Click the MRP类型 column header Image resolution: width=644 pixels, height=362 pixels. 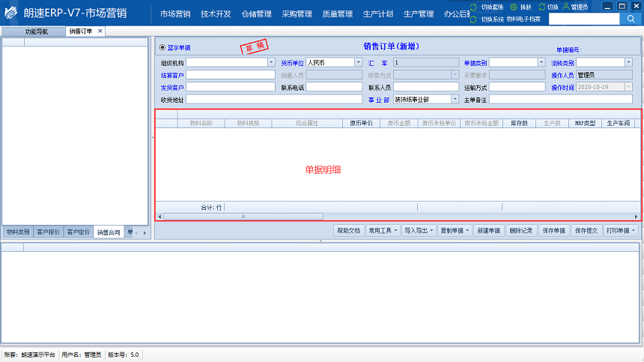[x=585, y=123]
